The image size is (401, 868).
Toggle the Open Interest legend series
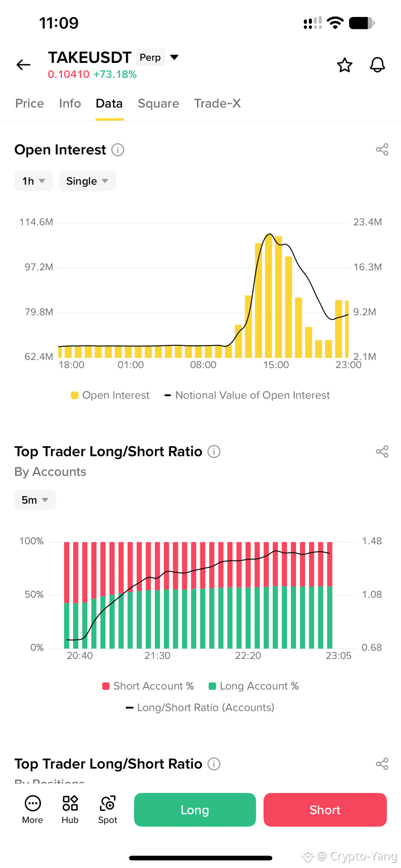110,395
